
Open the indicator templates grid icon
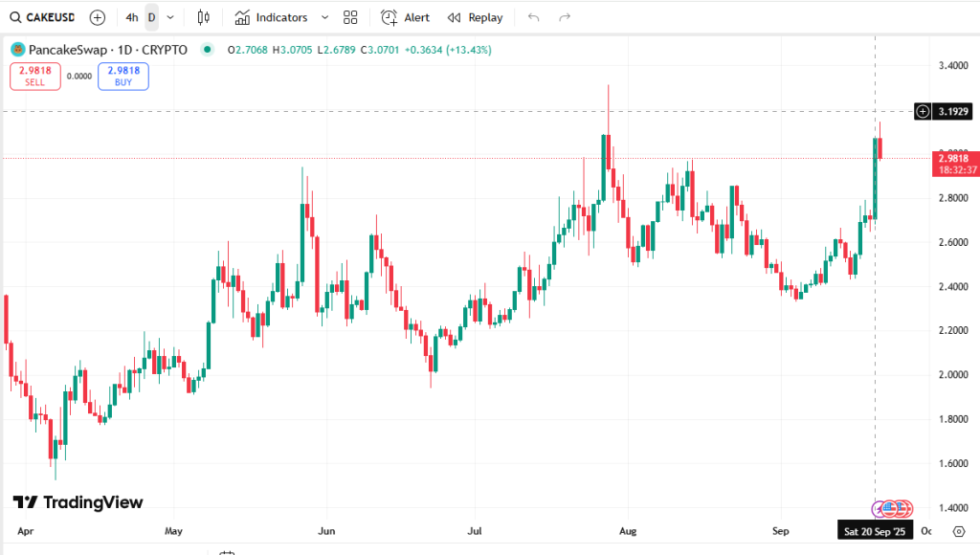(x=350, y=17)
